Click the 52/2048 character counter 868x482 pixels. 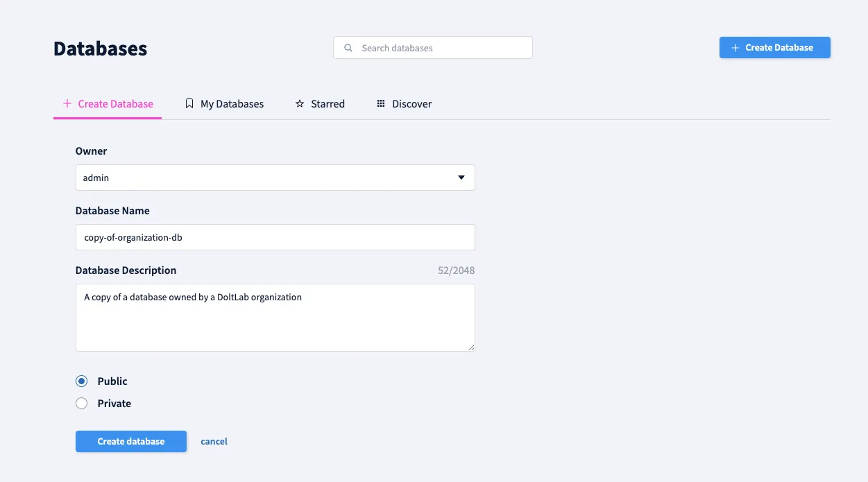coord(456,270)
